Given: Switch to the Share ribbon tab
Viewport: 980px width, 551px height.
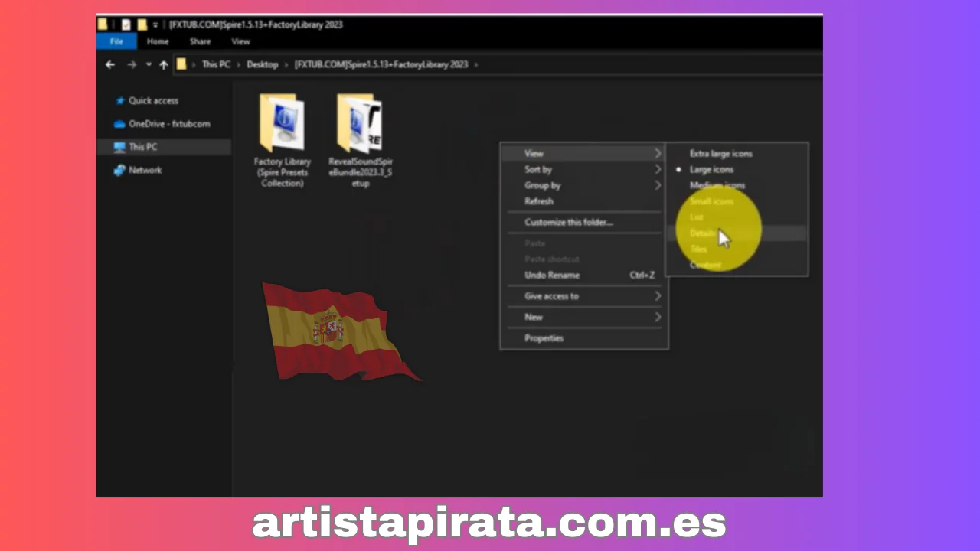Looking at the screenshot, I should point(201,41).
